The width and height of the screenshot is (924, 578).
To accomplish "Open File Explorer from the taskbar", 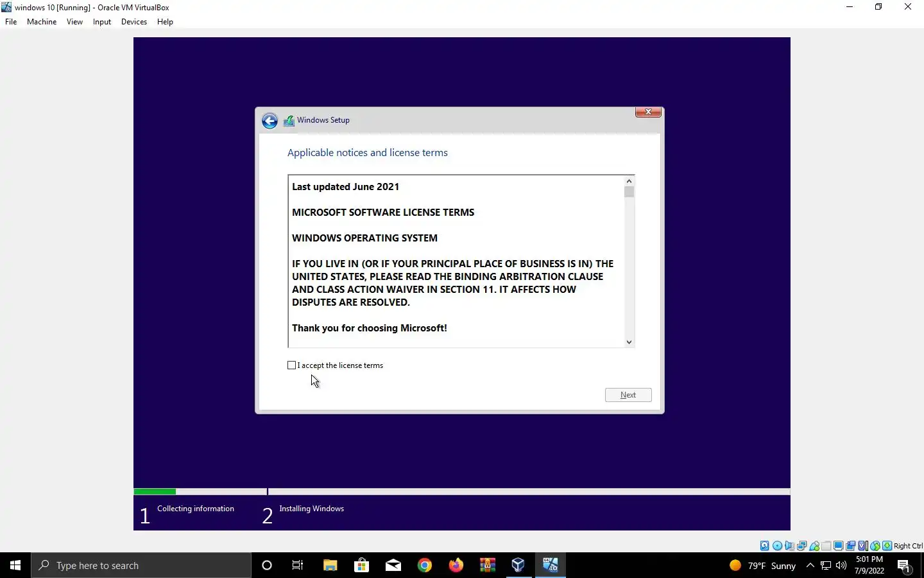I will click(x=330, y=565).
